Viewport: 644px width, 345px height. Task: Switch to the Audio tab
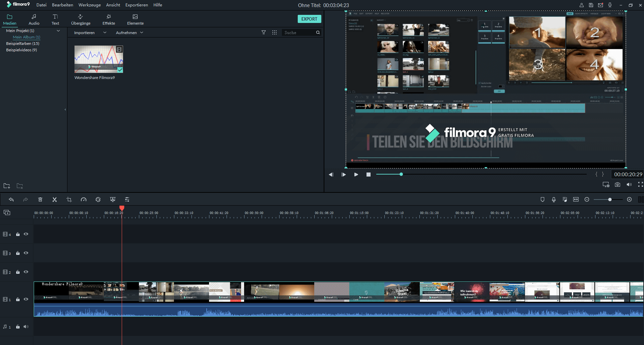[x=34, y=20]
